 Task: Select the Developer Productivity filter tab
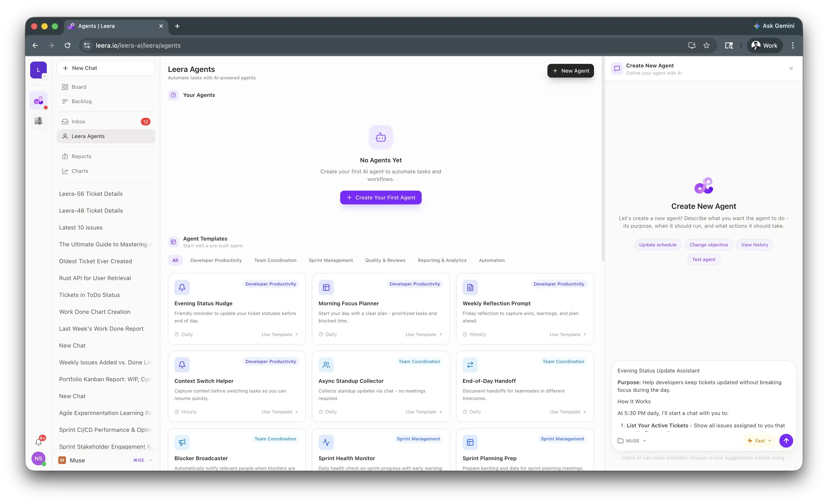[x=216, y=260]
